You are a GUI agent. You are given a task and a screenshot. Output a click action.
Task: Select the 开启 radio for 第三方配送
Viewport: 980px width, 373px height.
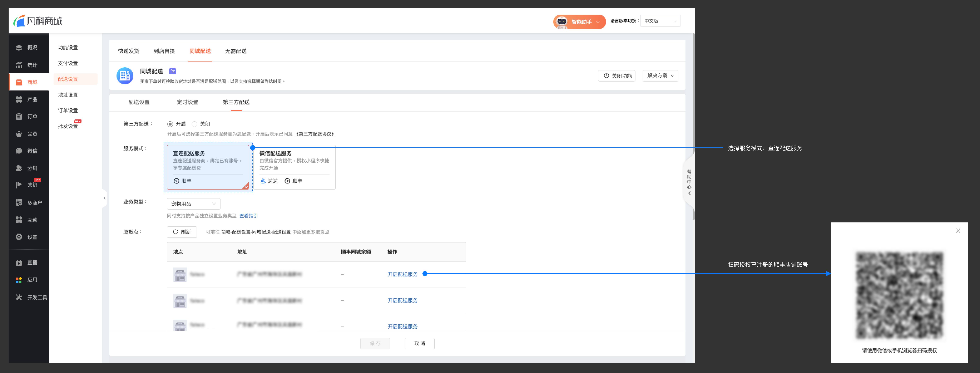(170, 124)
